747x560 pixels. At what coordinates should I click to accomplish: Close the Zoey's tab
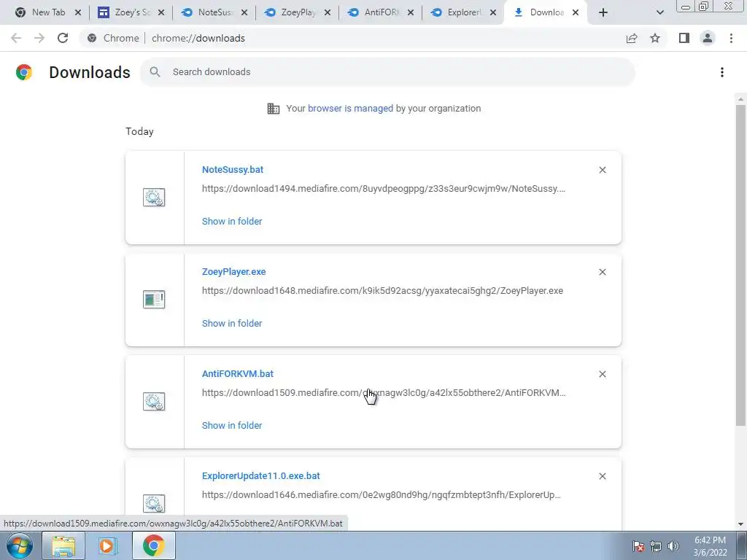click(x=161, y=13)
